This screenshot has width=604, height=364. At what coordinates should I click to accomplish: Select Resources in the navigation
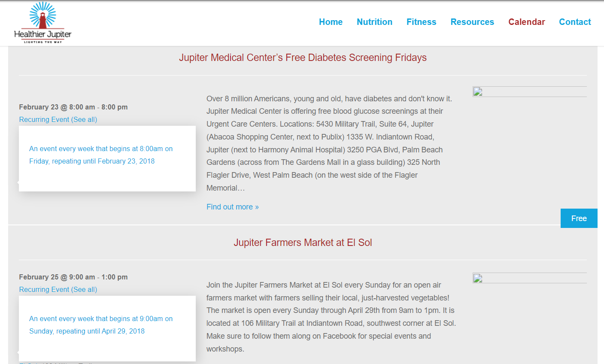click(472, 22)
